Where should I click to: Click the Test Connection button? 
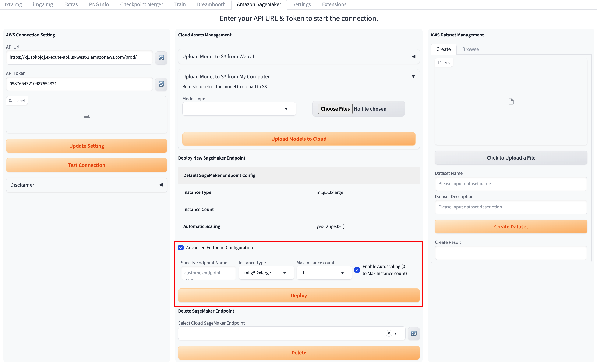(86, 165)
